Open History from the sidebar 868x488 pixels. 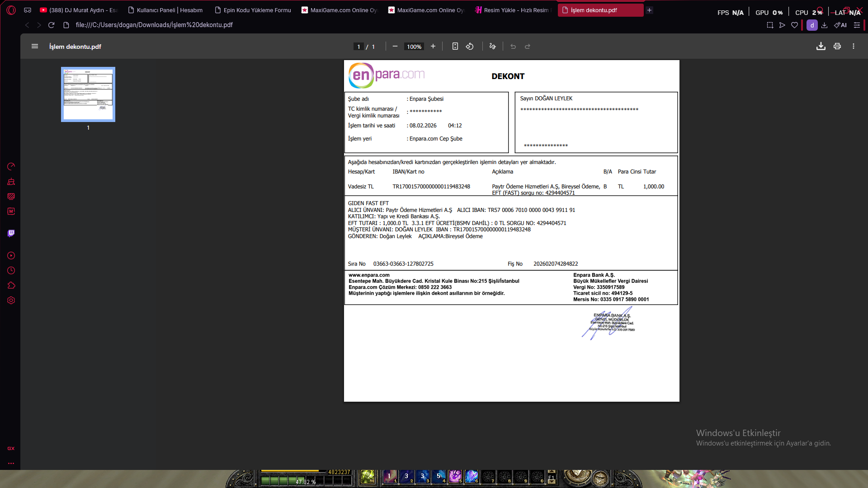point(11,271)
